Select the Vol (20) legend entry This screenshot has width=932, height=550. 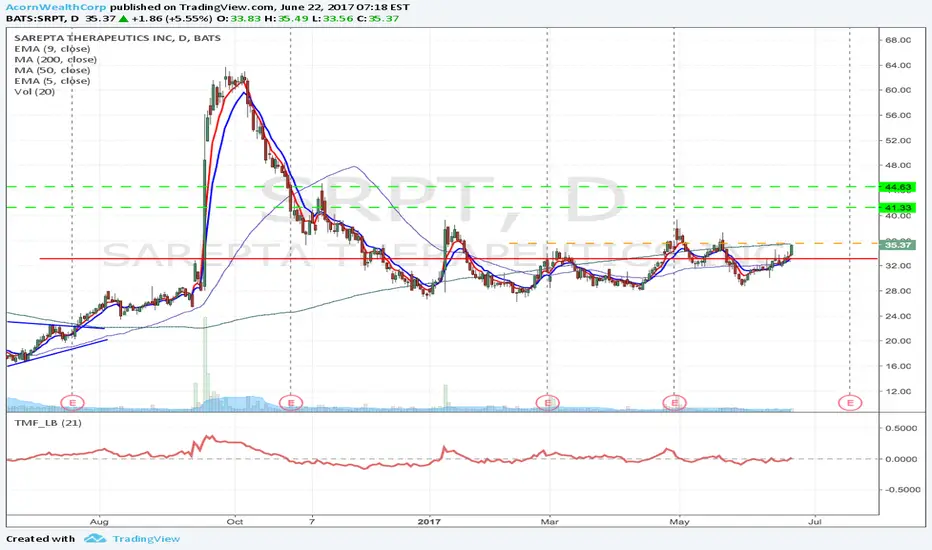click(34, 92)
